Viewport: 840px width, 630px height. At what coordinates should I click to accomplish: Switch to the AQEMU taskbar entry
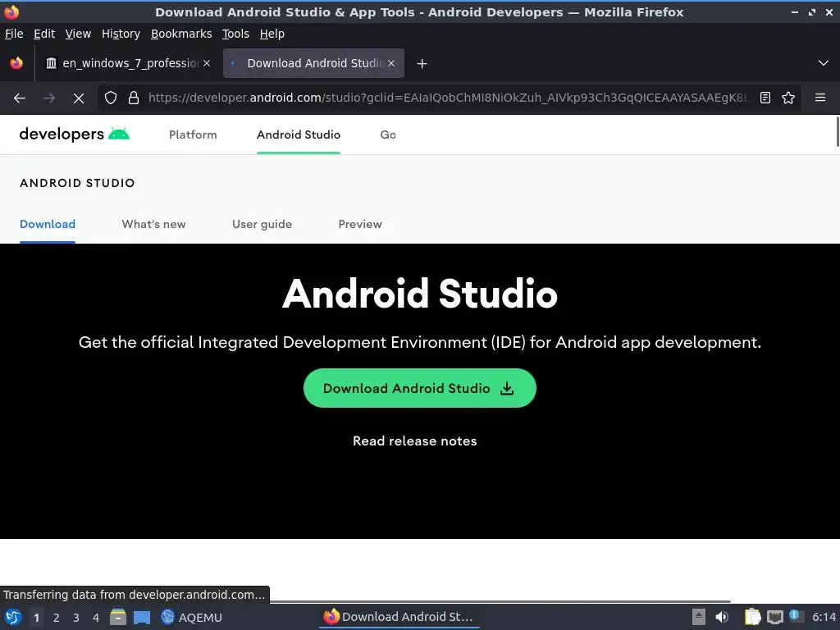click(192, 617)
